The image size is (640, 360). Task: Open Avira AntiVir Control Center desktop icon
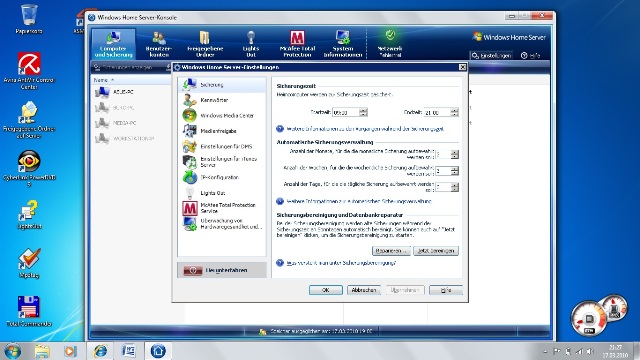pos(29,71)
